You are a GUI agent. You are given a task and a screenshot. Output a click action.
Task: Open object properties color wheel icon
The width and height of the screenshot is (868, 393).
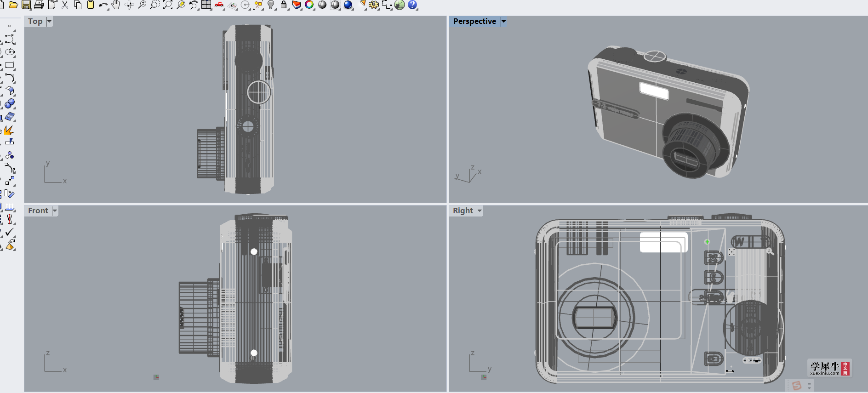pos(309,5)
